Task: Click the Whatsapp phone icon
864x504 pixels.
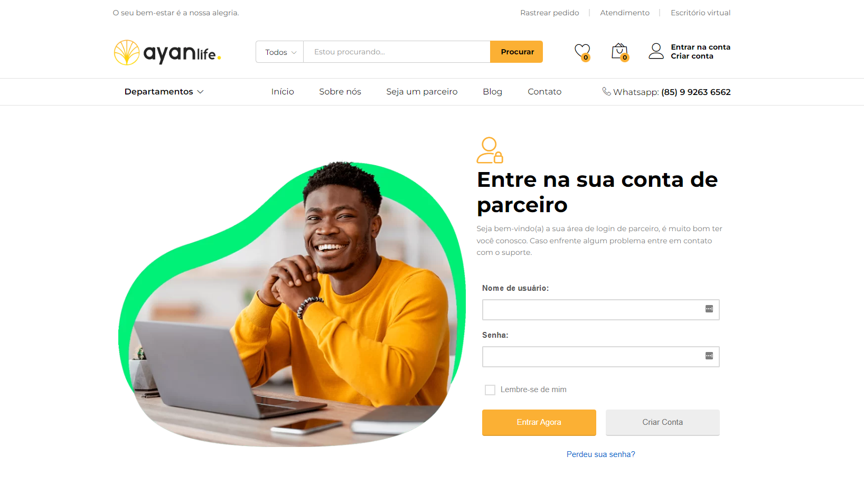Action: (606, 91)
